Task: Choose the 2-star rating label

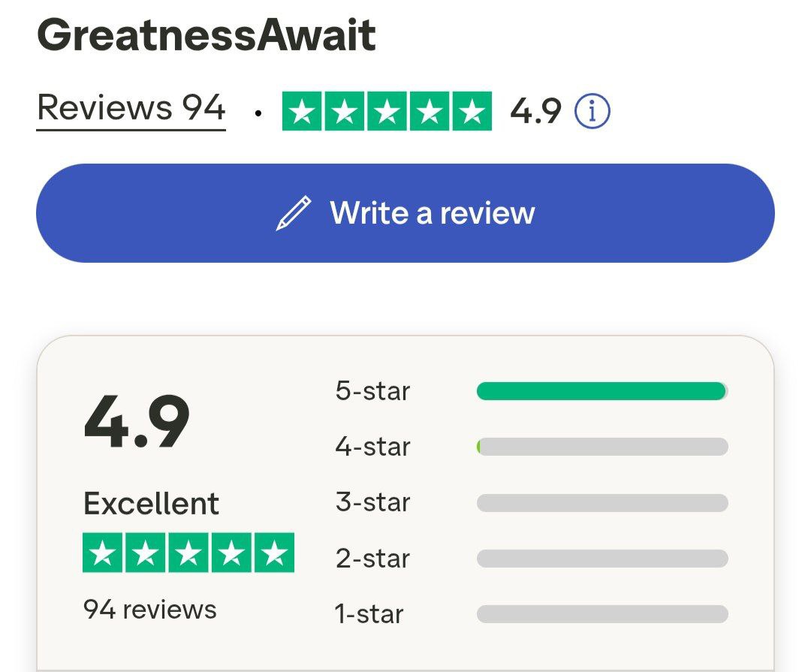Action: [372, 559]
